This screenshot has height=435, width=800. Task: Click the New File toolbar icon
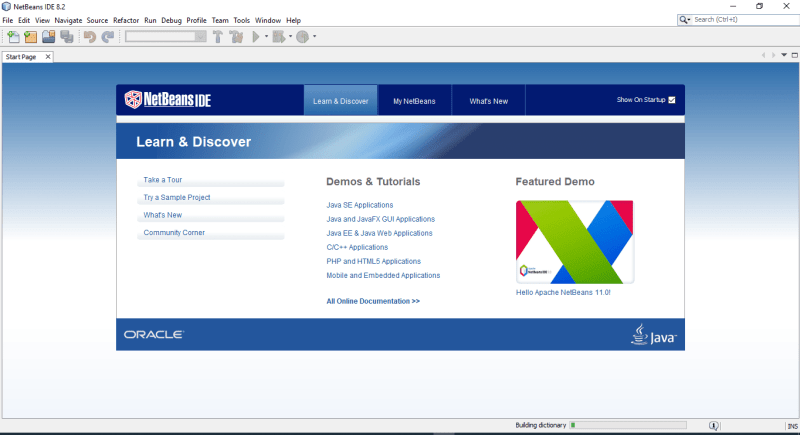pyautogui.click(x=13, y=36)
